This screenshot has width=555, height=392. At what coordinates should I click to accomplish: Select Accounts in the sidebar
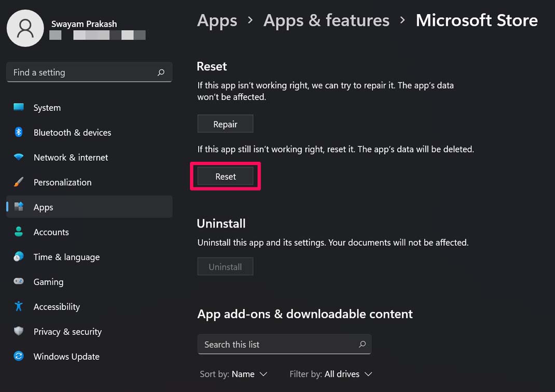(89, 232)
